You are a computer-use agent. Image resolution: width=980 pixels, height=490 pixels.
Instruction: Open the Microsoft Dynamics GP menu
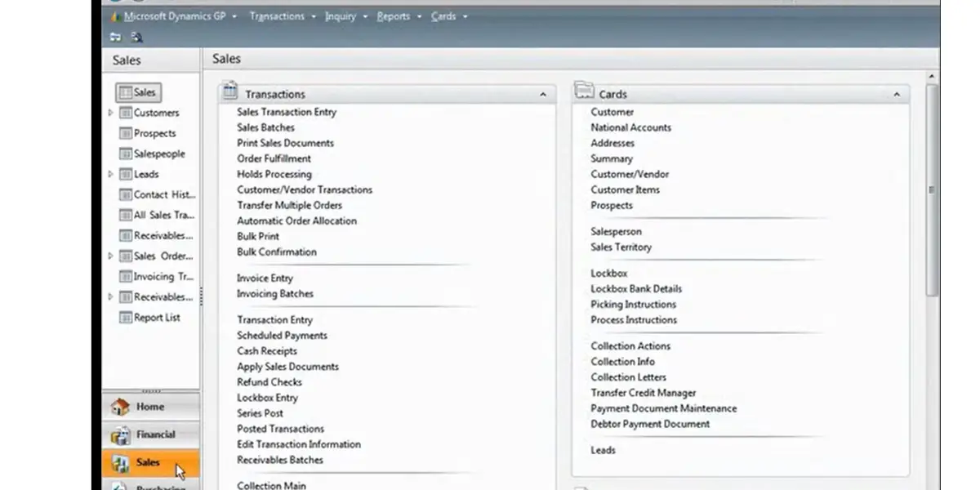click(x=174, y=16)
